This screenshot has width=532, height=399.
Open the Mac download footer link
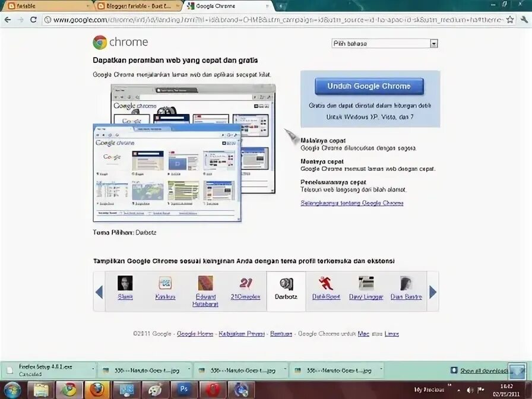coord(363,334)
